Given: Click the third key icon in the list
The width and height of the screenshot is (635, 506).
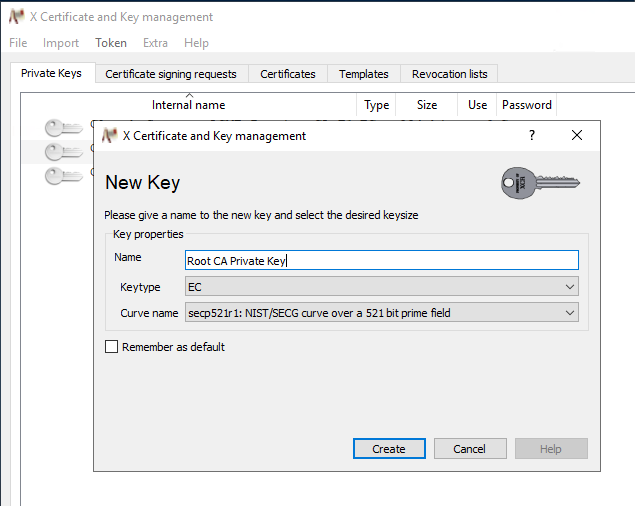Looking at the screenshot, I should click(64, 176).
